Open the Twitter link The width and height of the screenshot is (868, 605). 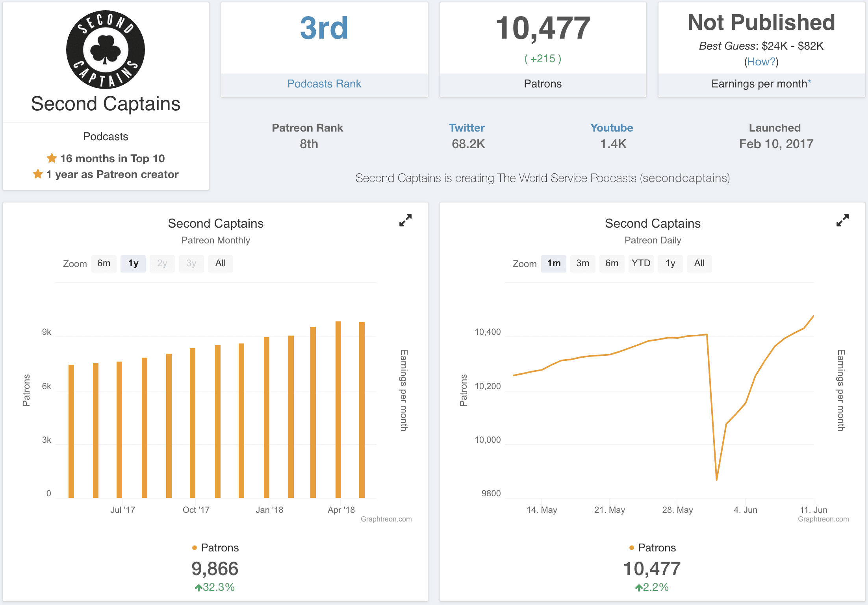467,128
